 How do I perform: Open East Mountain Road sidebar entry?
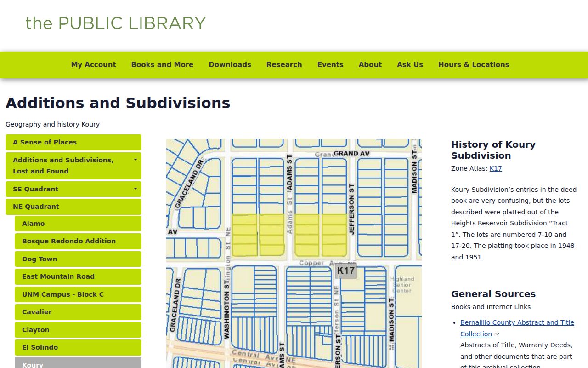point(78,276)
